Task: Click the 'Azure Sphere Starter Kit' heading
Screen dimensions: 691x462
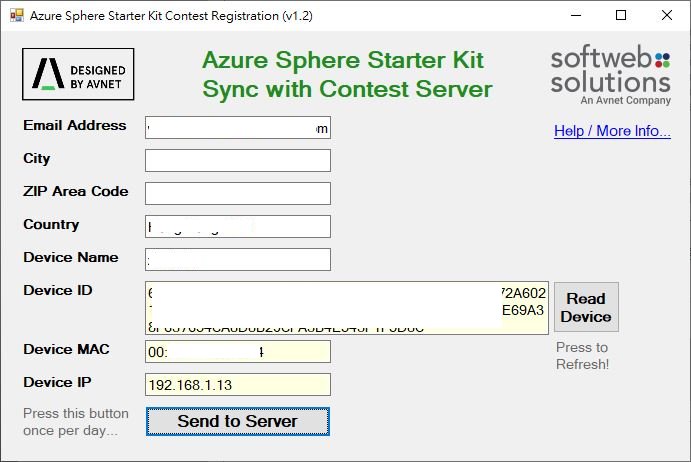Action: [343, 60]
